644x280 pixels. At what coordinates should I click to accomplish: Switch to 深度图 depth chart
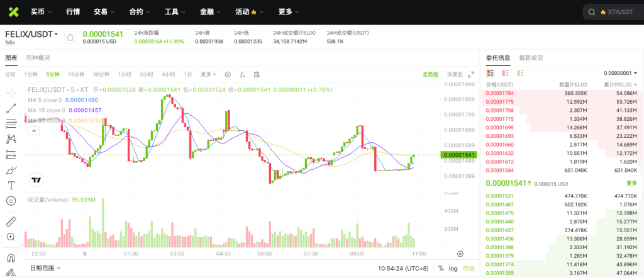(455, 74)
